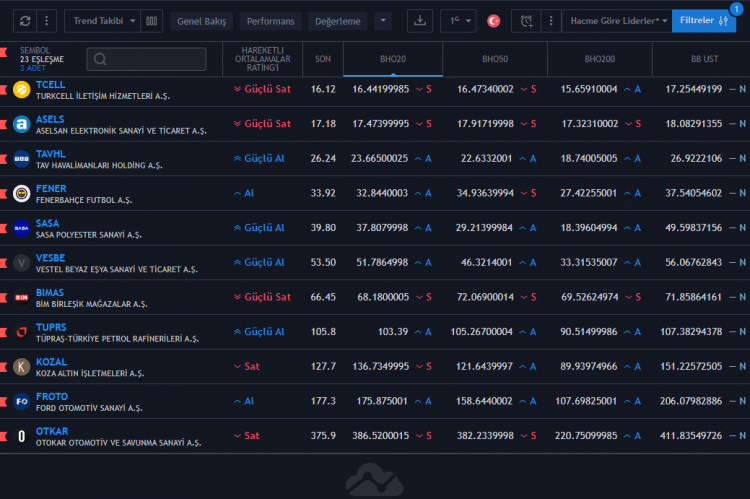Select BHO20 value 51.7864998 for VESBE
The width and height of the screenshot is (750, 499).
(x=382, y=263)
